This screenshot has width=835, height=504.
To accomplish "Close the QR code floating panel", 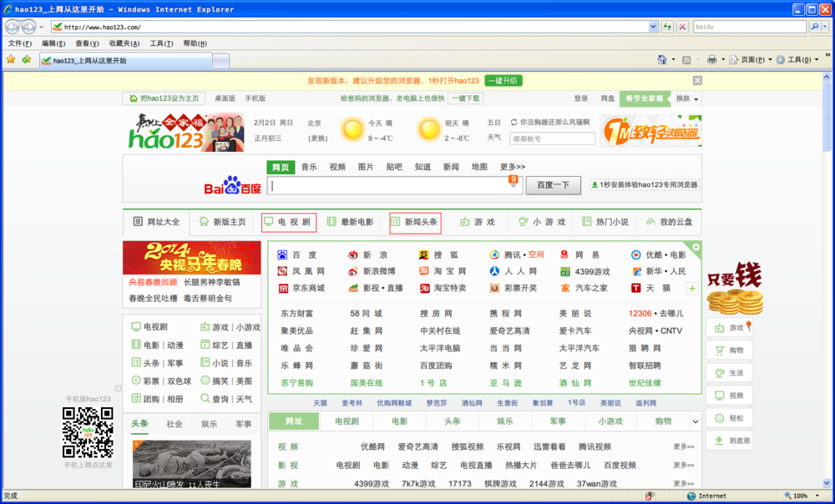I will 119,389.
